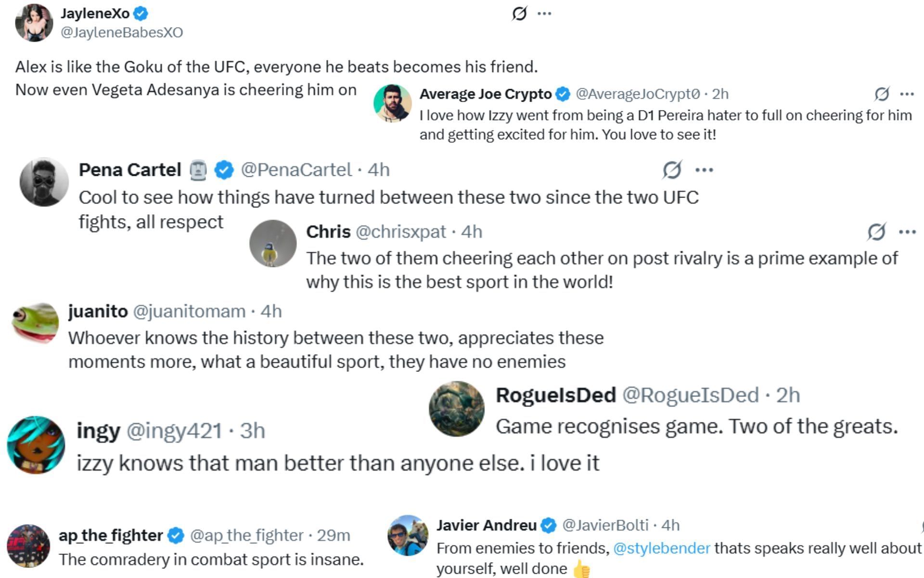Expand more options on Pena Cartel's tweet
The height and width of the screenshot is (578, 924).
click(704, 170)
